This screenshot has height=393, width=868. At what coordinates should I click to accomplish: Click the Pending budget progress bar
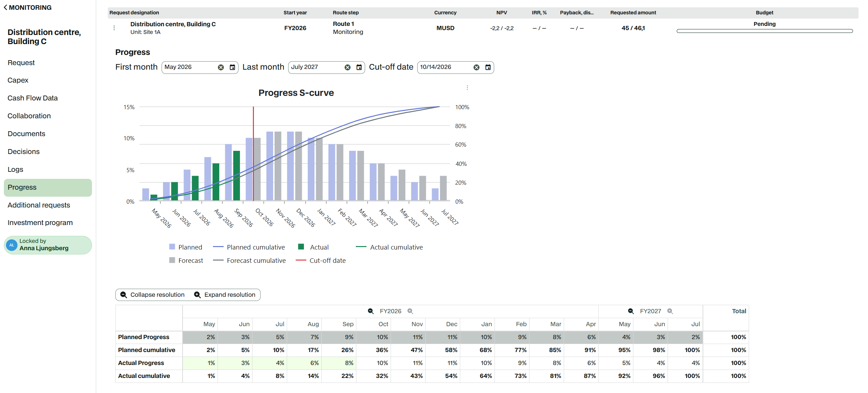[764, 31]
